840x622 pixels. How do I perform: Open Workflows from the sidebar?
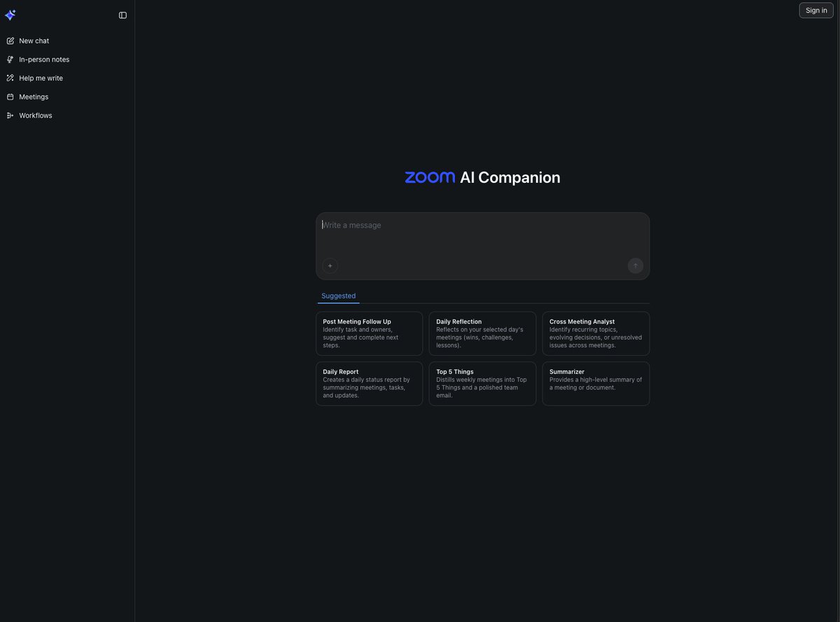(x=67, y=116)
